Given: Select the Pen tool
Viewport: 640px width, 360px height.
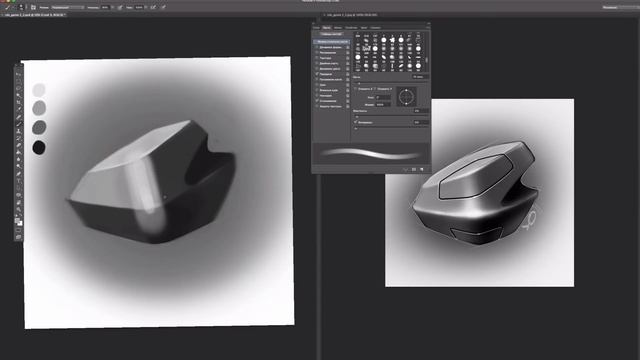Looking at the screenshot, I should point(18,173).
